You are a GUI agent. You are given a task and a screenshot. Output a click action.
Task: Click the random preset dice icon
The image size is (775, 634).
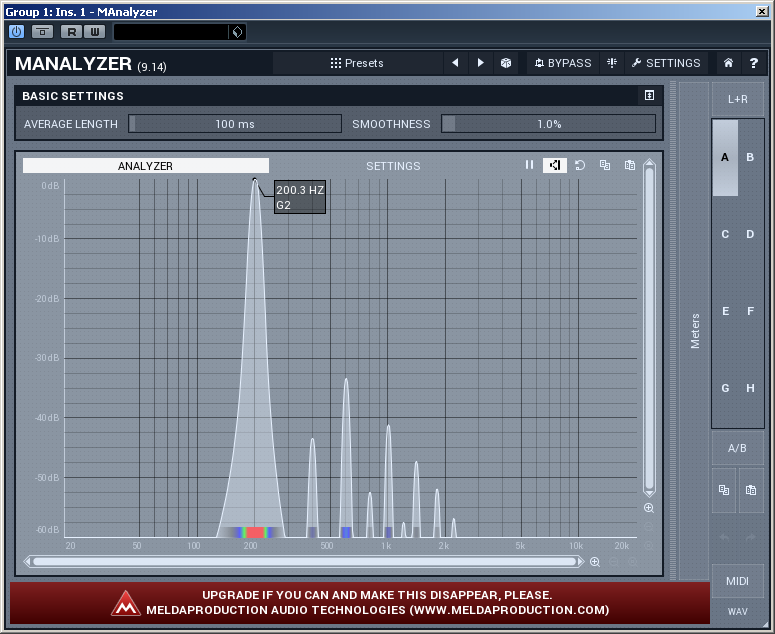(x=506, y=63)
